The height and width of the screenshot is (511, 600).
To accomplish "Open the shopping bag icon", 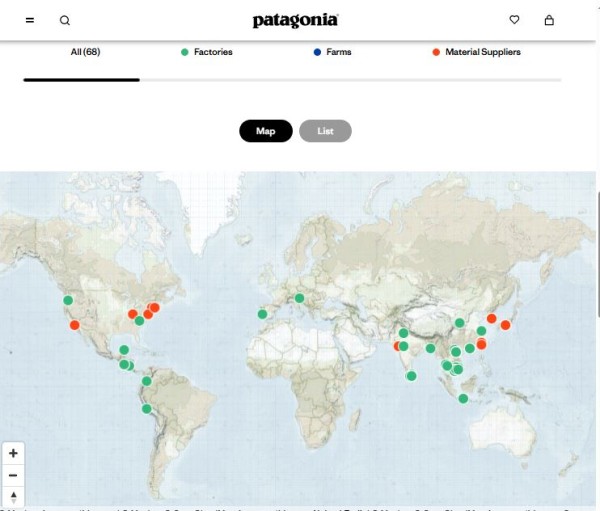I will click(x=549, y=20).
